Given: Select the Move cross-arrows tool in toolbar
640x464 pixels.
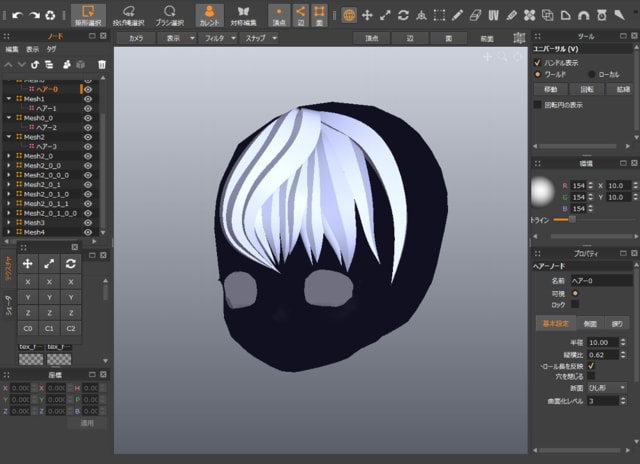Looking at the screenshot, I should pyautogui.click(x=367, y=16).
